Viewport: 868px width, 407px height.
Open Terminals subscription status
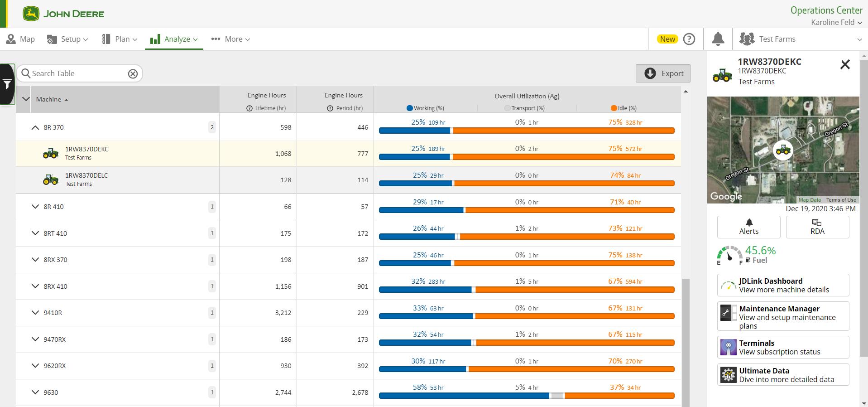click(x=783, y=347)
